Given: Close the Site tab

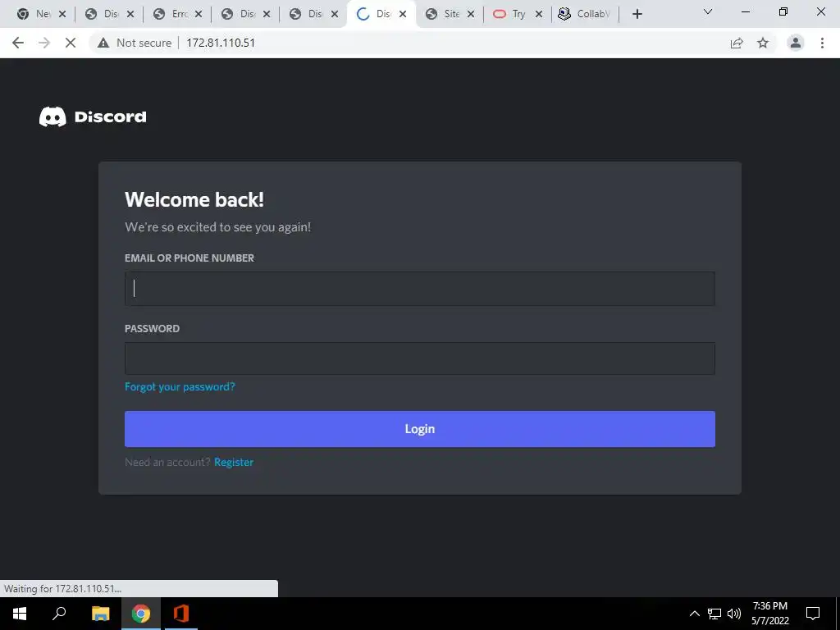Looking at the screenshot, I should pos(471,14).
